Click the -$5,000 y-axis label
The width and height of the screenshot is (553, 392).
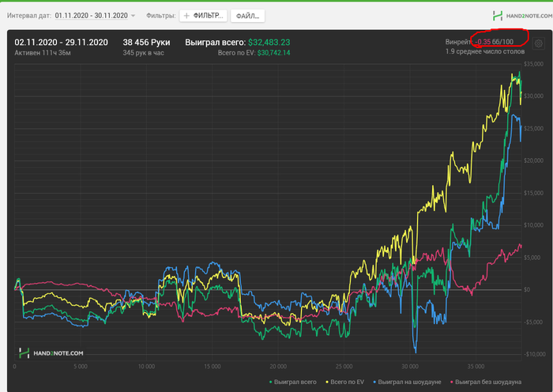[532, 322]
